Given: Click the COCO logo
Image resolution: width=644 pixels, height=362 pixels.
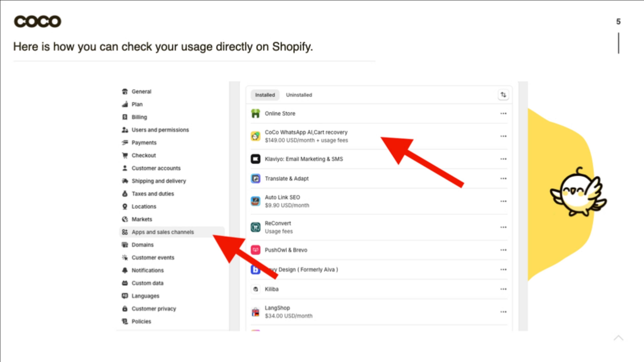Looking at the screenshot, I should (x=37, y=21).
